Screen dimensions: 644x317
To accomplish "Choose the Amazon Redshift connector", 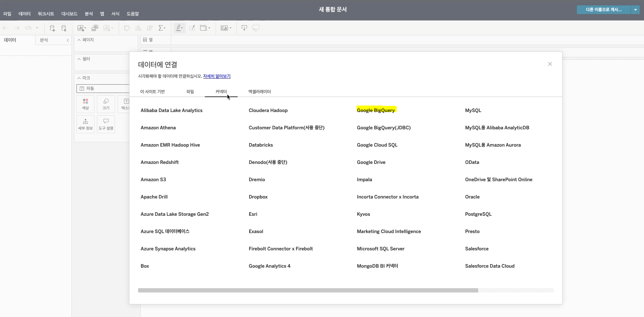I will (x=160, y=162).
